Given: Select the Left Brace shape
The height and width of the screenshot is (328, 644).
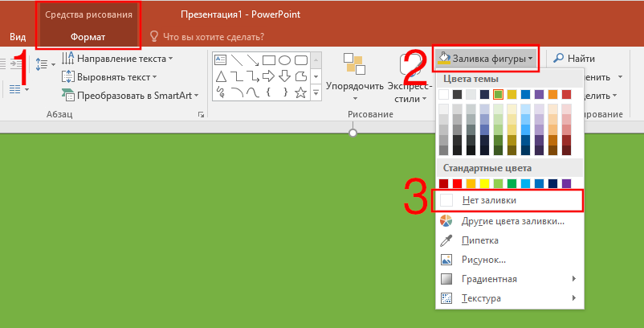Looking at the screenshot, I should (x=269, y=92).
